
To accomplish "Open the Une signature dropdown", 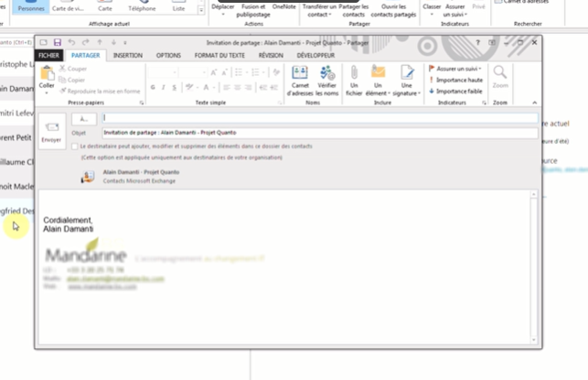I will click(407, 81).
